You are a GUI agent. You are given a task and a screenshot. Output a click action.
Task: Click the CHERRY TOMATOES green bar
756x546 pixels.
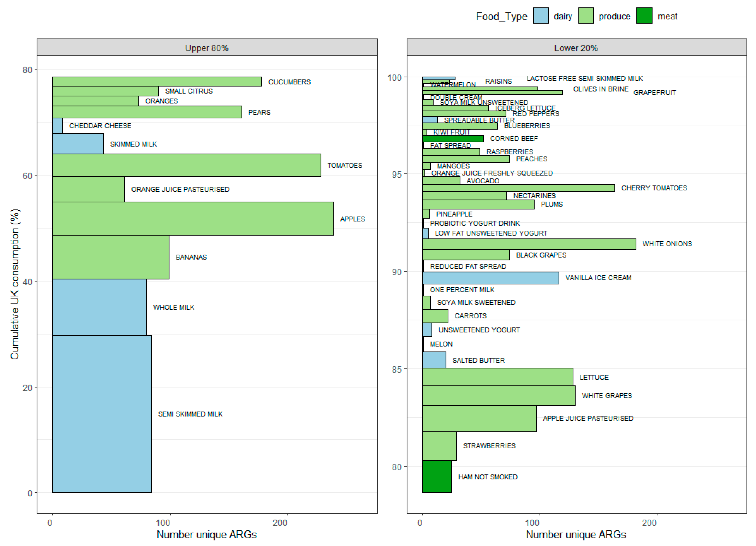coord(519,188)
